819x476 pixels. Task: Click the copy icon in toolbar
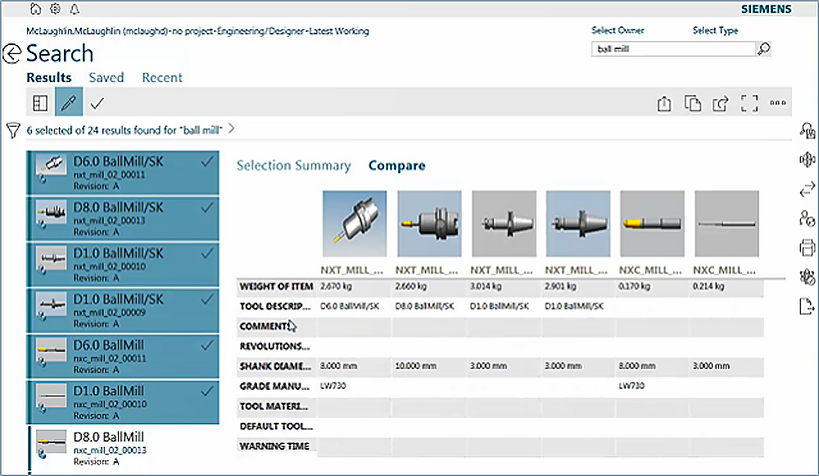692,103
